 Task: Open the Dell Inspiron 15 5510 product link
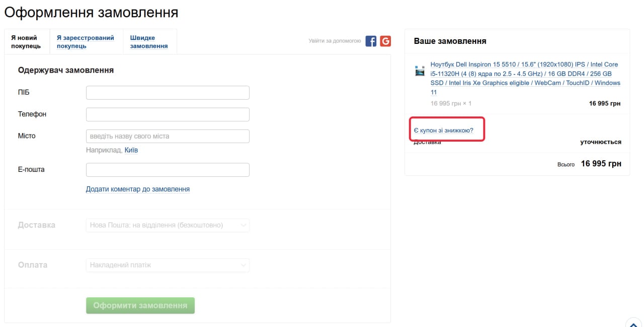525,78
